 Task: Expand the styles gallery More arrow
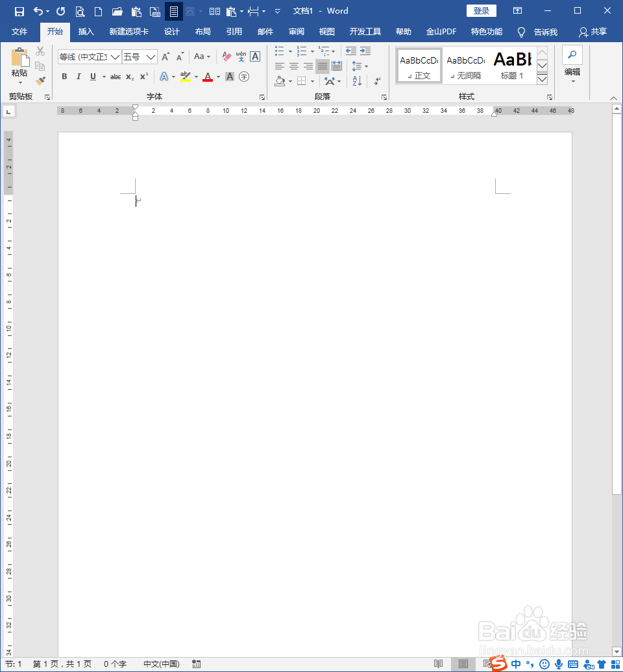tap(542, 79)
